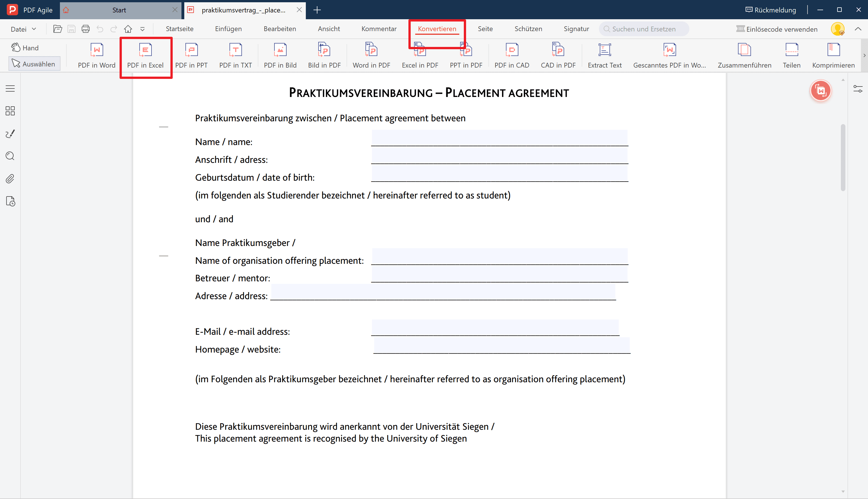Click the print icon in quick toolbar
The height and width of the screenshot is (499, 868).
[86, 29]
